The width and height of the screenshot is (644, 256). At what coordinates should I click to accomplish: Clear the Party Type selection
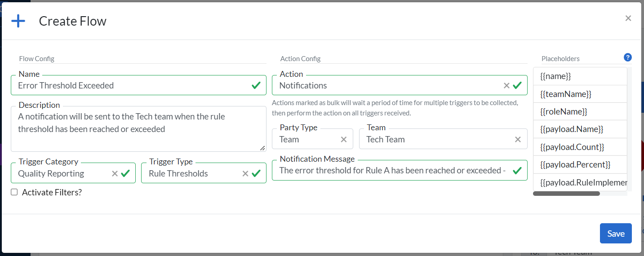pyautogui.click(x=344, y=139)
